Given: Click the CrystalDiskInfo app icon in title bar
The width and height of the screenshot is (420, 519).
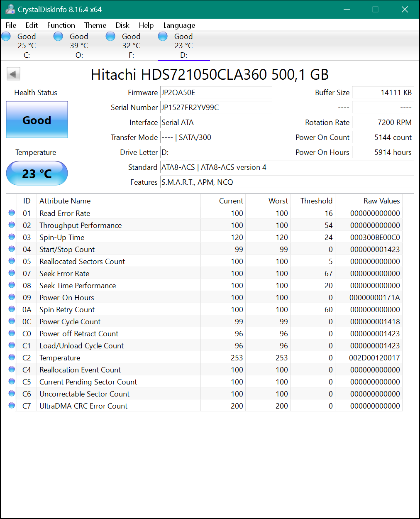Looking at the screenshot, I should tap(10, 9).
